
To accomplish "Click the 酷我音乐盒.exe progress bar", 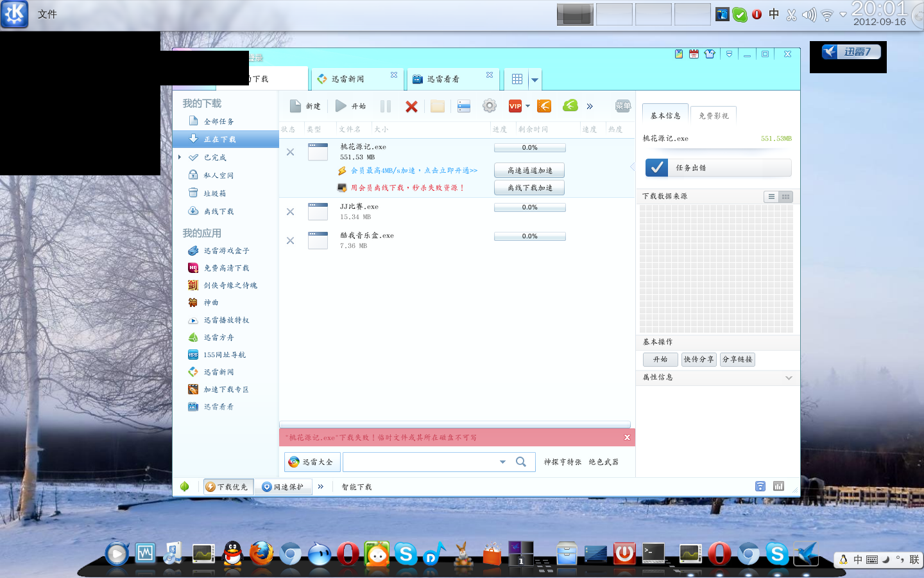I will click(x=529, y=236).
